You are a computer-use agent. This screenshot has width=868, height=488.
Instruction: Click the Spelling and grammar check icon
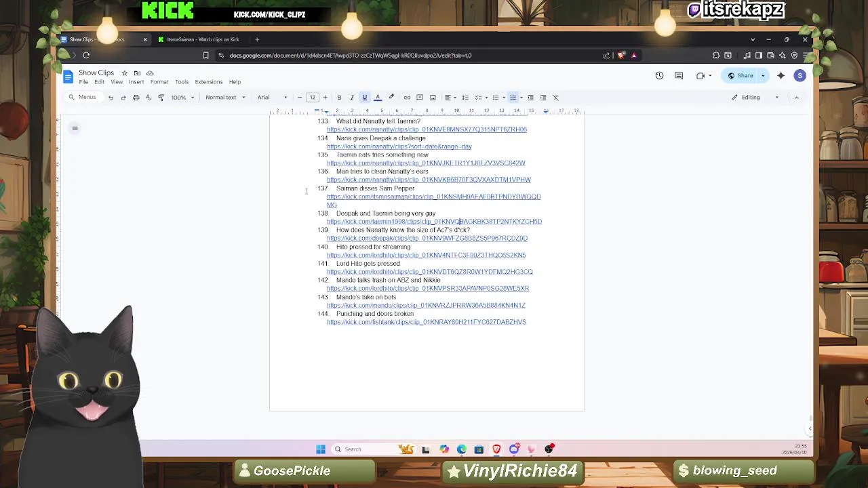click(x=148, y=98)
